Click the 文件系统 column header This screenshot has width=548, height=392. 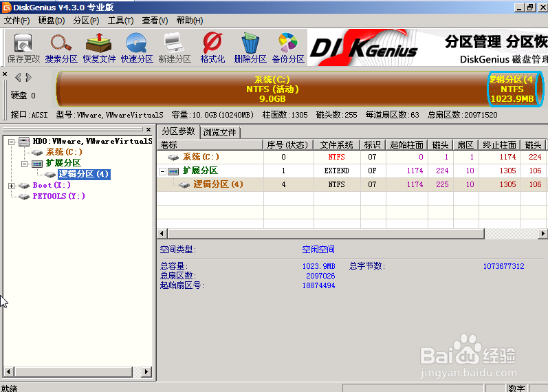[336, 145]
